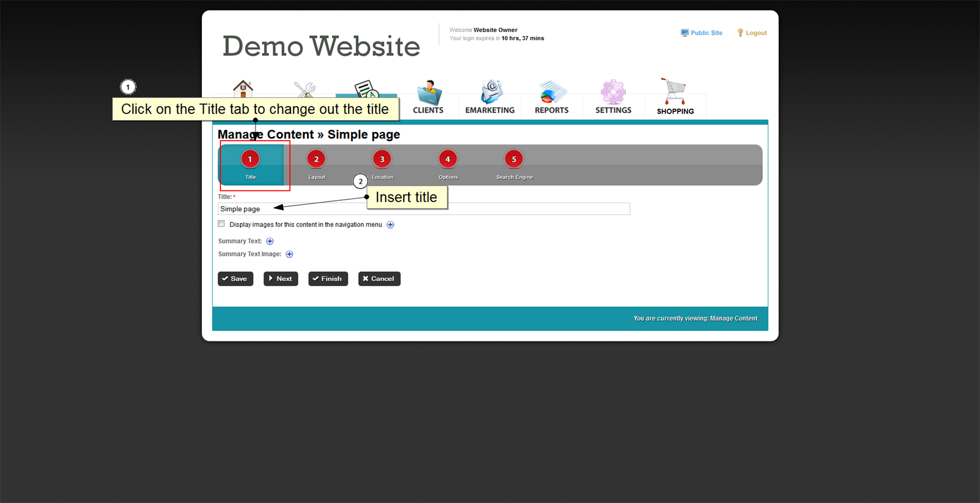This screenshot has width=980, height=503.
Task: Enable display images in navigation menu checkbox
Action: click(221, 224)
